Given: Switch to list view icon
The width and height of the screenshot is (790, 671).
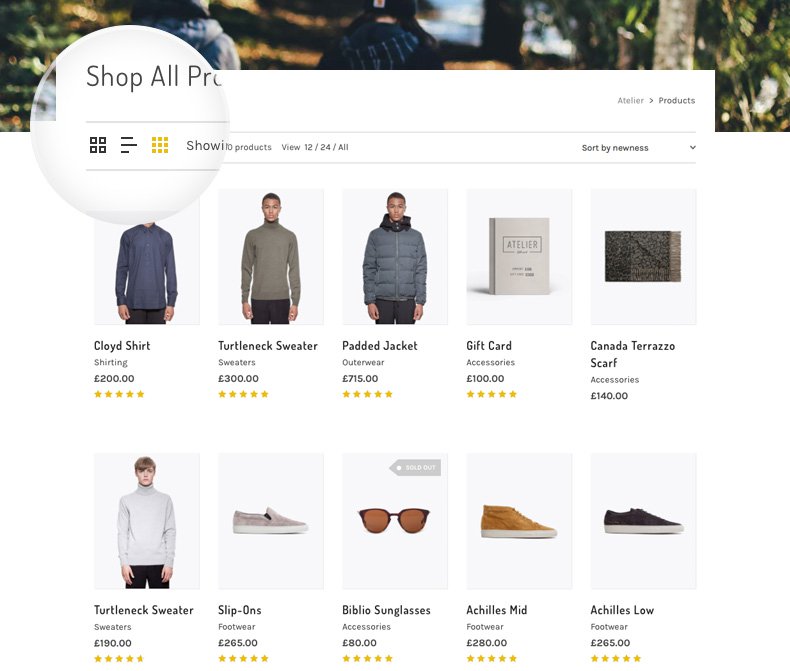Looking at the screenshot, I should (129, 145).
